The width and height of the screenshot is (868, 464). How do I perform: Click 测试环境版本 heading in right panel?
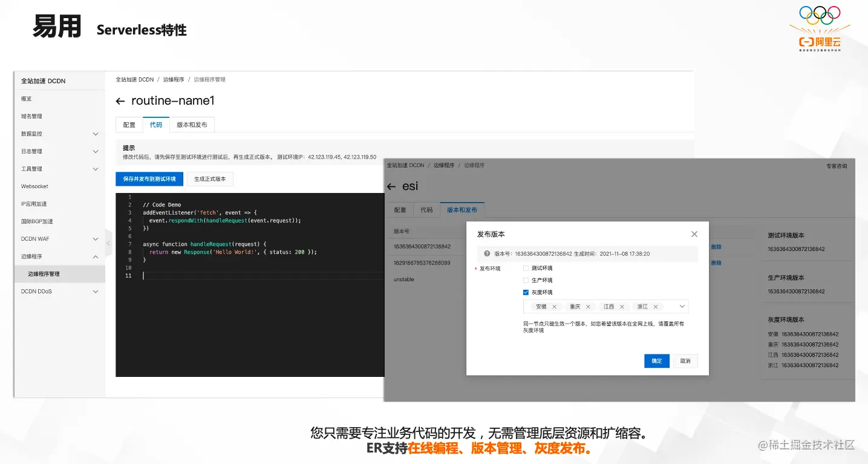pyautogui.click(x=786, y=235)
